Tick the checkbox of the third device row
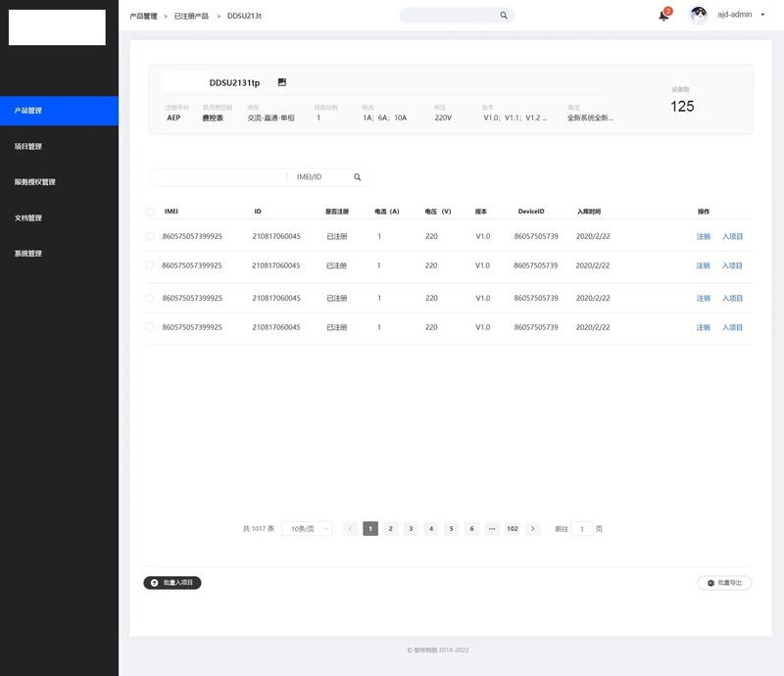The width and height of the screenshot is (784, 676). click(150, 298)
